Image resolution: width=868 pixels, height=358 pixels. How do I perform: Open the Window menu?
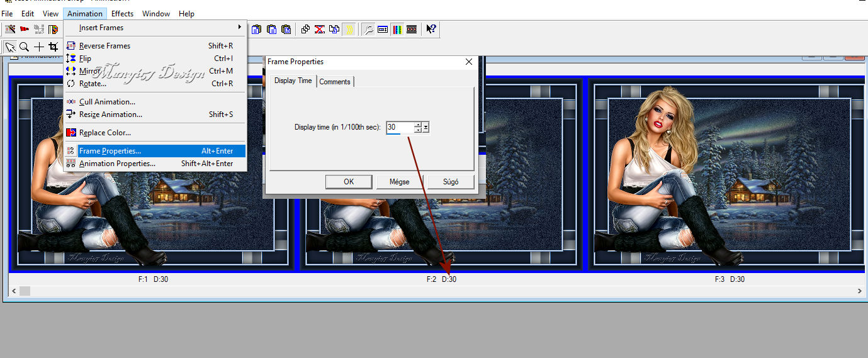[156, 13]
